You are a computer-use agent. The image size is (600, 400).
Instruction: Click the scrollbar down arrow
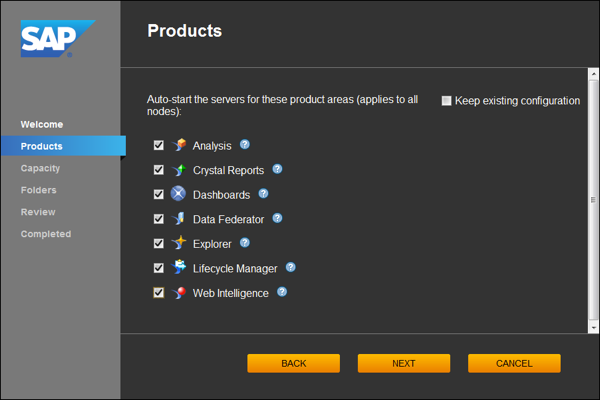[x=593, y=328]
